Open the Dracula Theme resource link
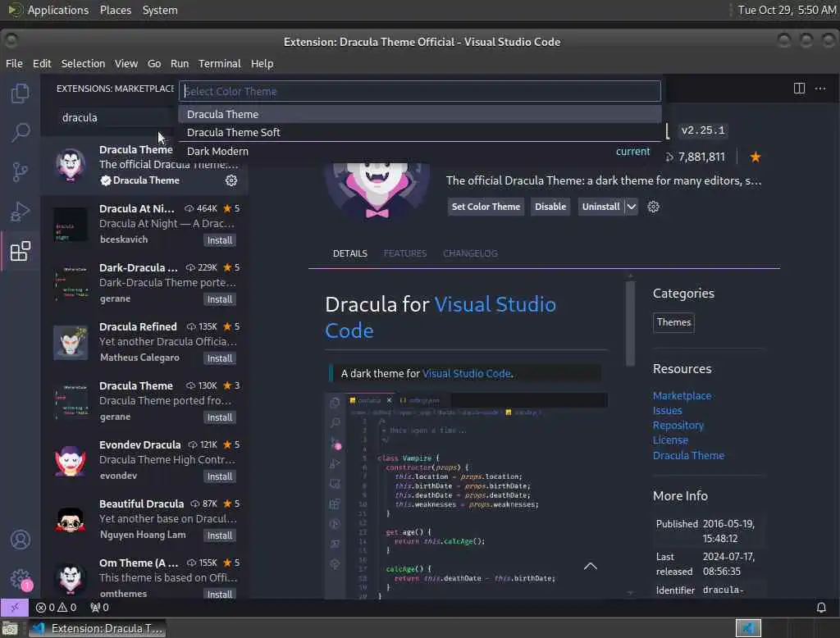840x638 pixels. point(688,455)
